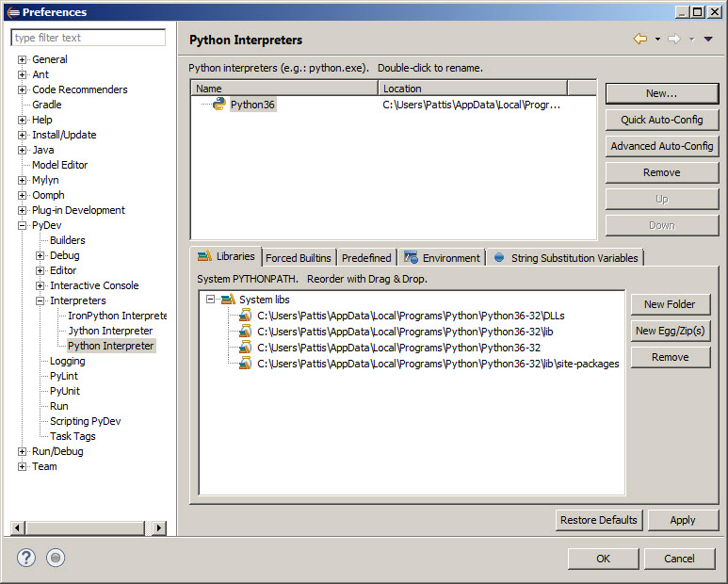Image resolution: width=728 pixels, height=584 pixels.
Task: Expand the Java preferences node
Action: click(22, 150)
